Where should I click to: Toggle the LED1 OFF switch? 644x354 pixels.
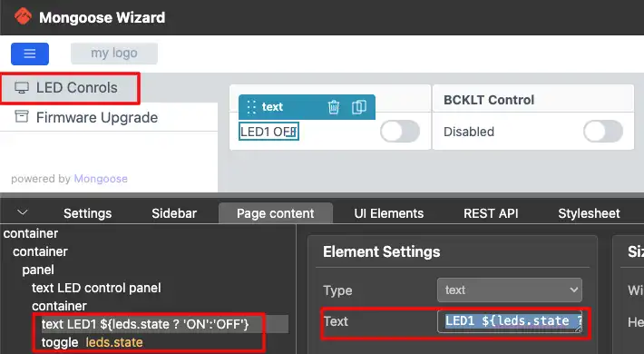coord(400,132)
